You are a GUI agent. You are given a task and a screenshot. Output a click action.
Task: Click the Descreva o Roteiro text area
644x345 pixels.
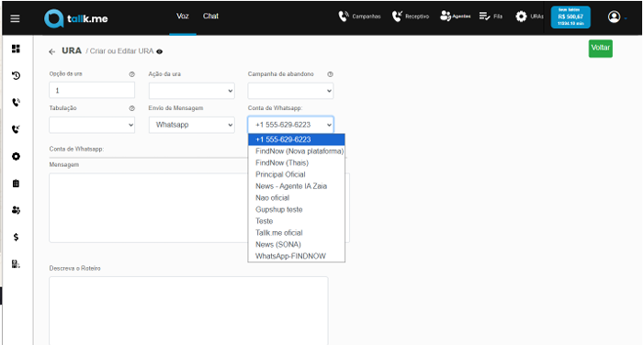click(x=188, y=310)
